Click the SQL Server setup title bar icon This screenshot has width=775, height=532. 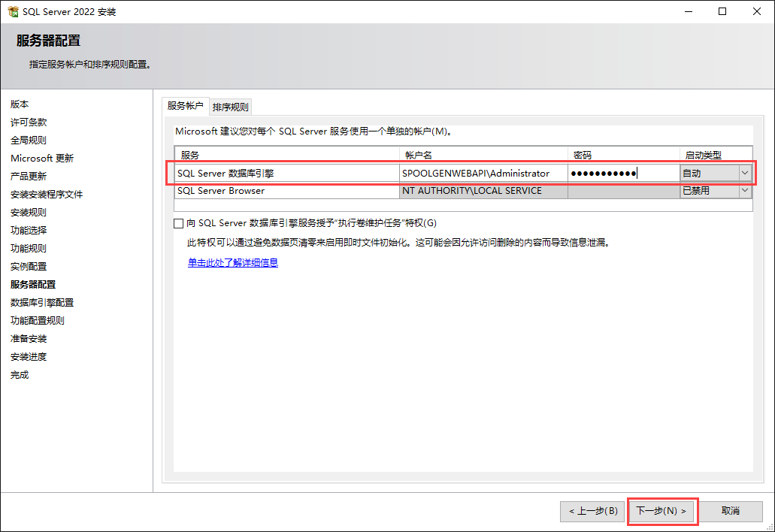[13, 12]
